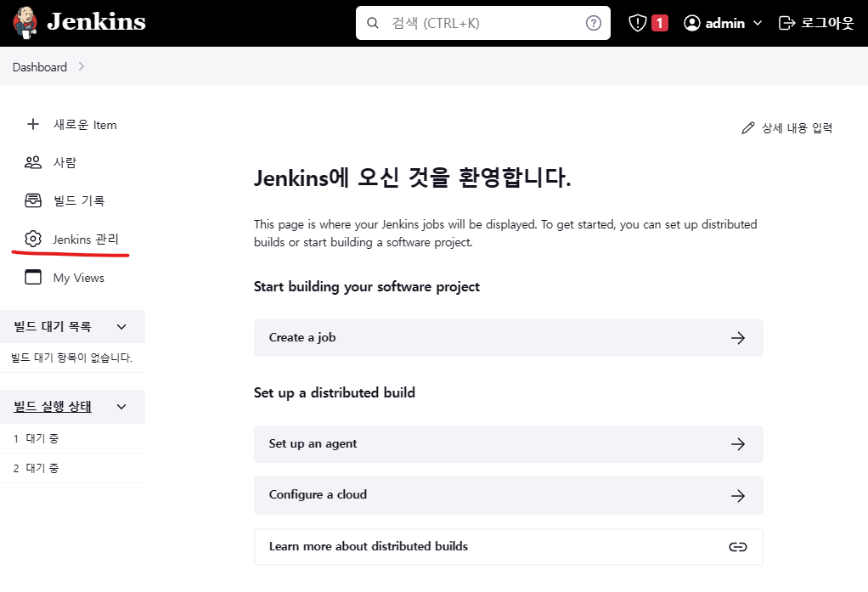The image size is (868, 592).
Task: Click the Create a job button
Action: pyautogui.click(x=508, y=338)
